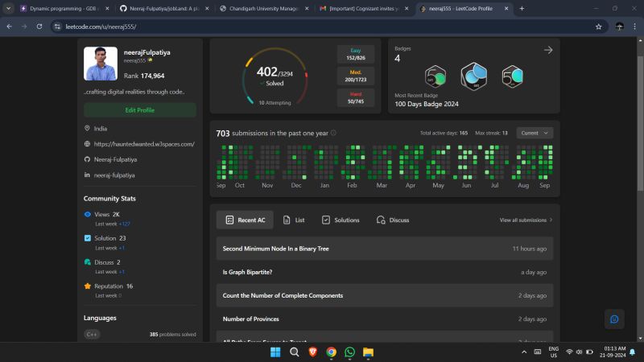Open Chrome from the taskbar
The height and width of the screenshot is (362, 644).
click(331, 352)
